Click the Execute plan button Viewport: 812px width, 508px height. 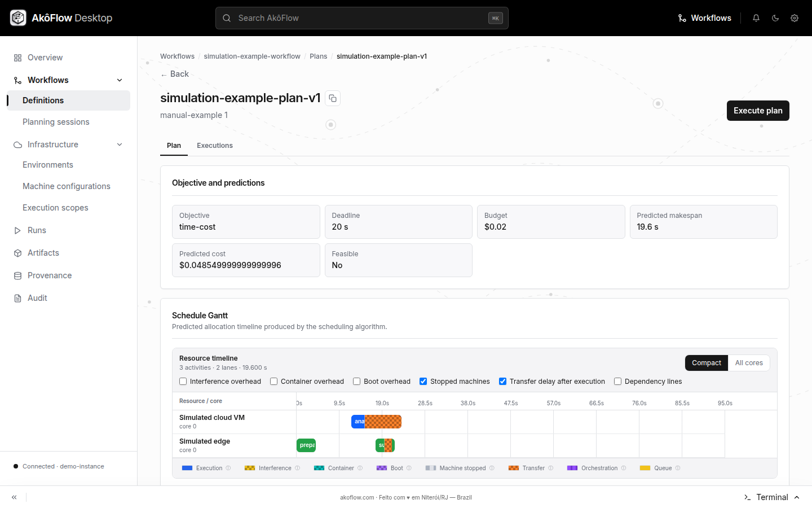758,111
